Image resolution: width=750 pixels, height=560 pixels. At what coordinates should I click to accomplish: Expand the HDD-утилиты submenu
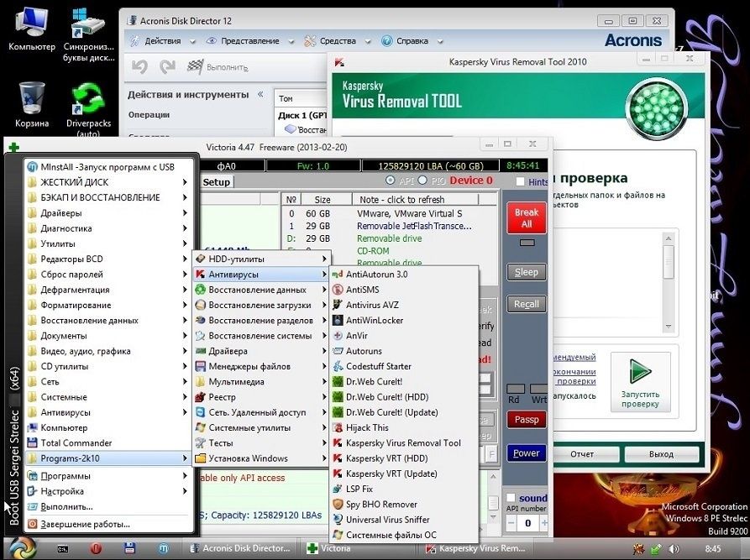pyautogui.click(x=261, y=259)
